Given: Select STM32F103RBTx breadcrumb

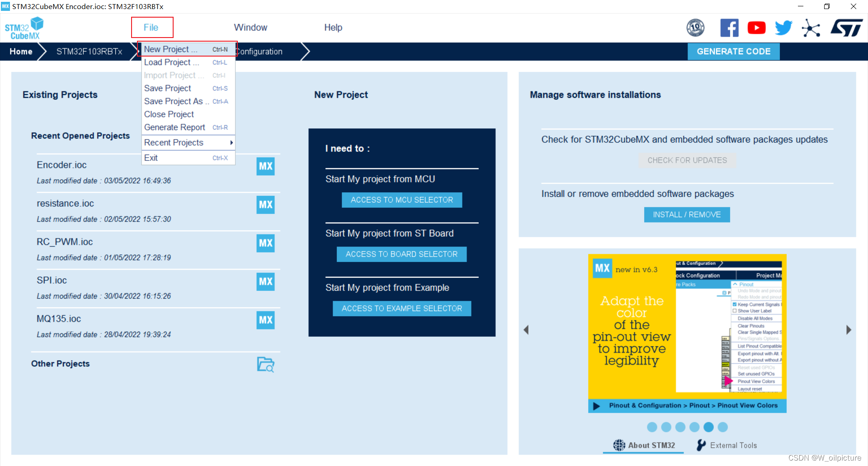Looking at the screenshot, I should [89, 52].
